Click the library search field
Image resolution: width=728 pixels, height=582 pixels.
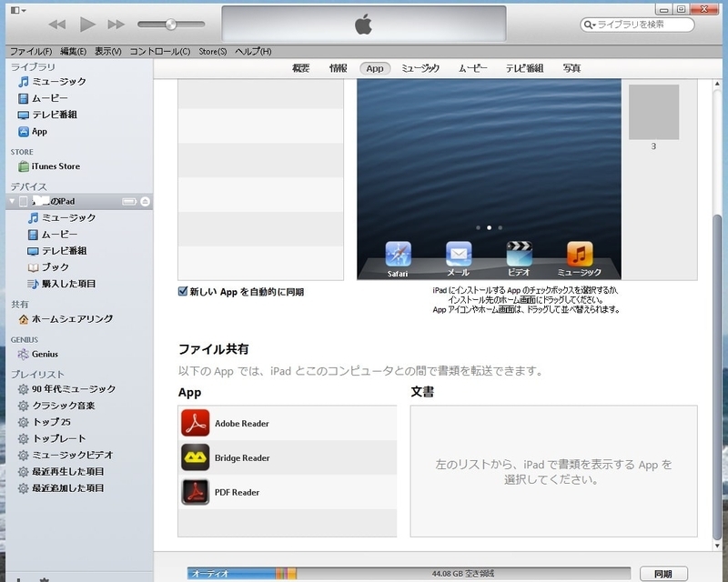pyautogui.click(x=637, y=25)
